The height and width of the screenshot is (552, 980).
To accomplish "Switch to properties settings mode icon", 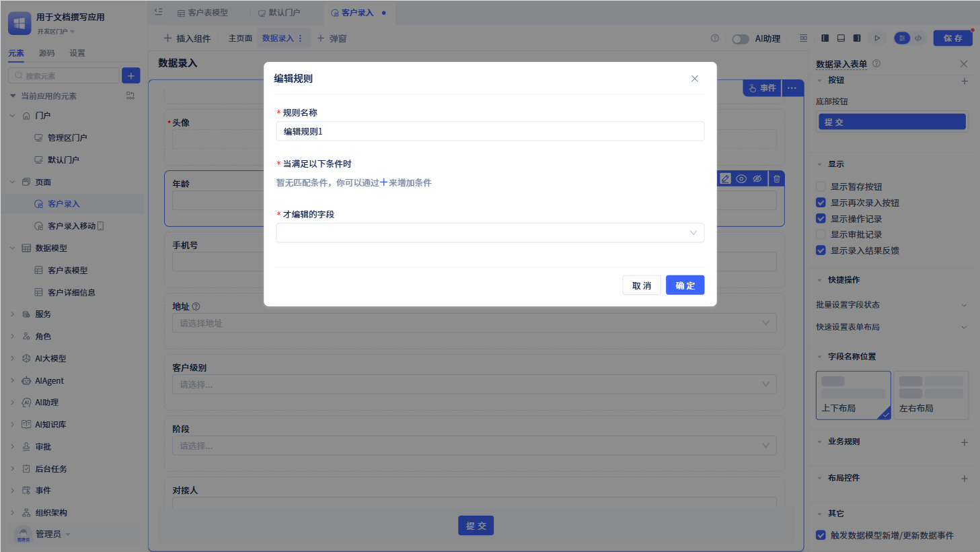I will click(x=902, y=38).
